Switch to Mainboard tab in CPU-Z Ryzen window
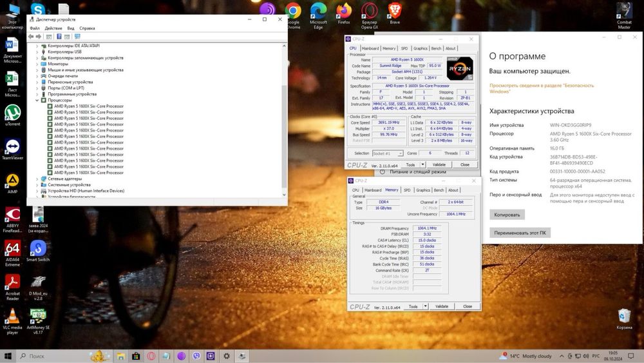This screenshot has height=363, width=644. coord(370,48)
